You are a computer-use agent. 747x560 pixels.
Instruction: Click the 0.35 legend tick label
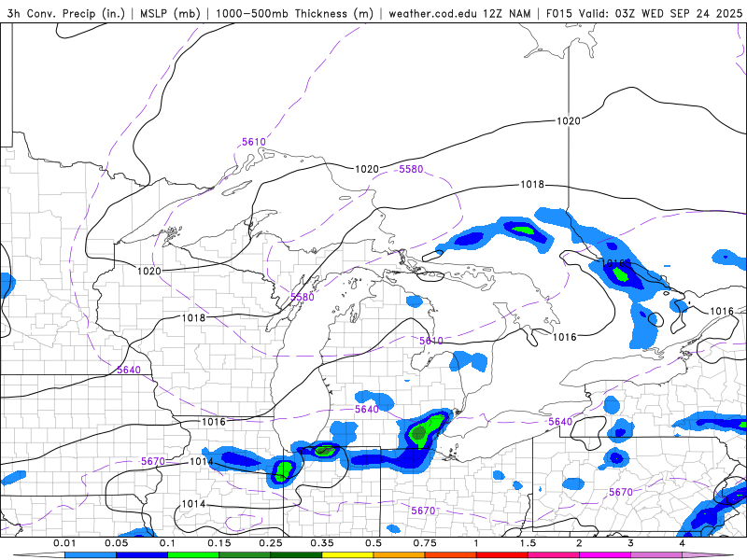tap(322, 543)
